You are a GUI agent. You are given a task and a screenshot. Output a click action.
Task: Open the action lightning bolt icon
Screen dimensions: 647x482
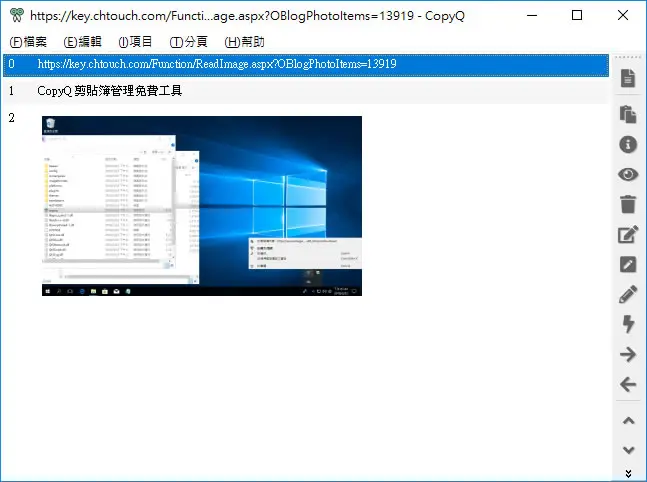click(628, 324)
